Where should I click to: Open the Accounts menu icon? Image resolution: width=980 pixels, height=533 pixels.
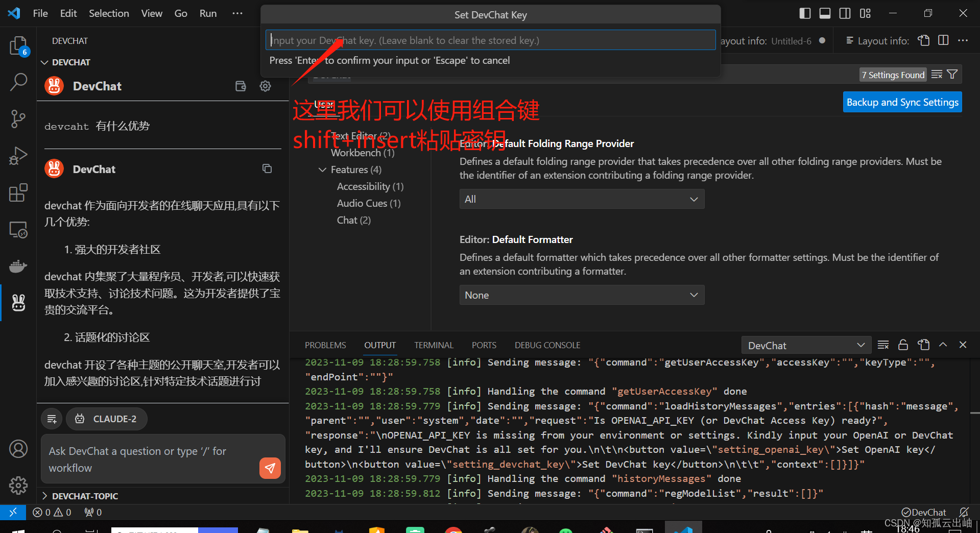18,449
